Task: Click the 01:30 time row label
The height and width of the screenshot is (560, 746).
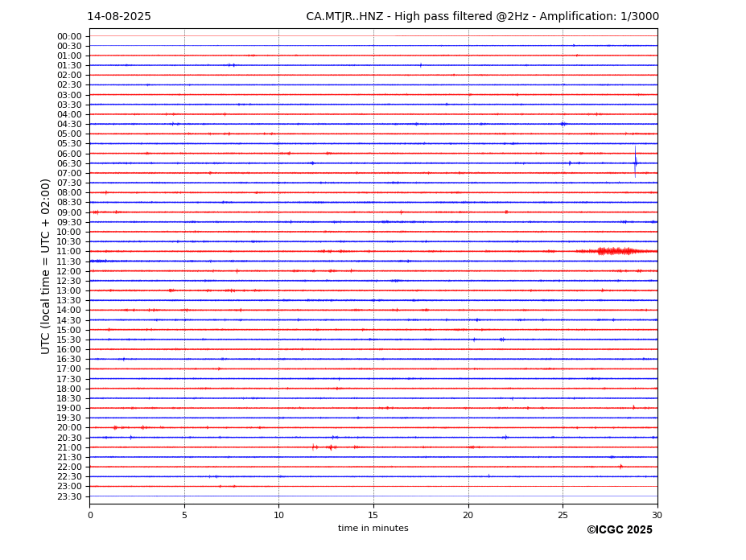Action: coord(69,66)
